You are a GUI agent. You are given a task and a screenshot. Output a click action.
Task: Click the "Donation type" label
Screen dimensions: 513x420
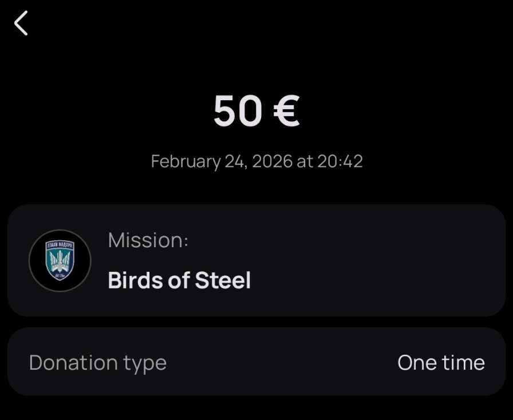[x=97, y=363]
